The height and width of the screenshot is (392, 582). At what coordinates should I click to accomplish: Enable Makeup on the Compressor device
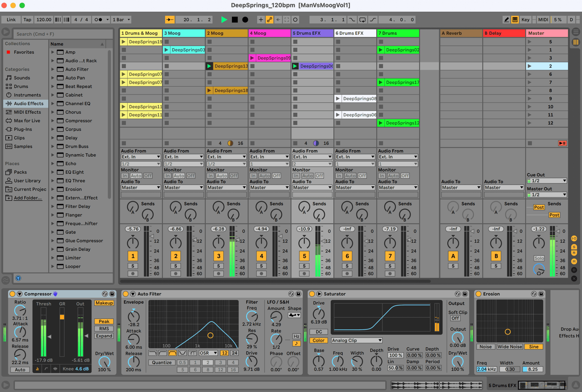(x=104, y=303)
